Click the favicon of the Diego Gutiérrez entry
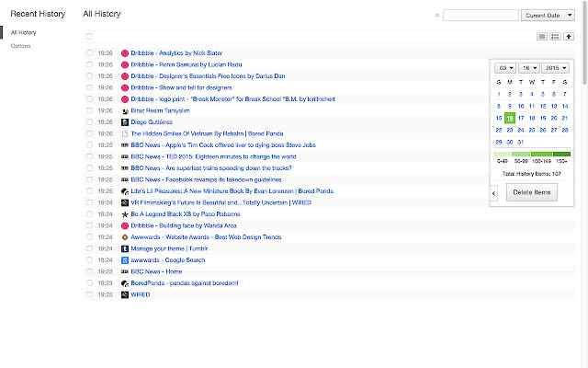 pyautogui.click(x=125, y=122)
